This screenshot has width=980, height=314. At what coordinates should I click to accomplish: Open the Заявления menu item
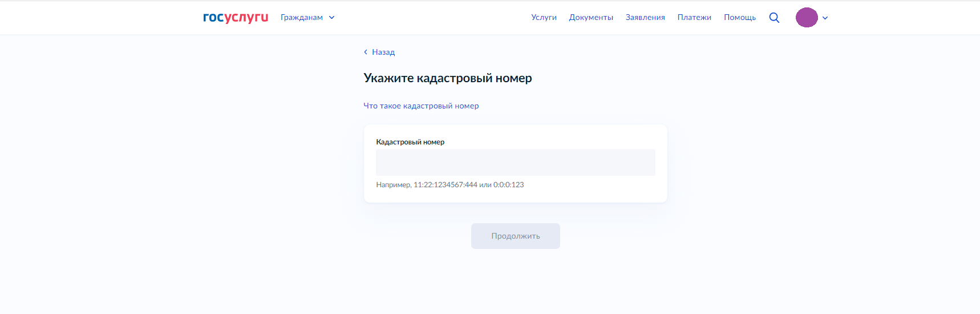click(645, 18)
